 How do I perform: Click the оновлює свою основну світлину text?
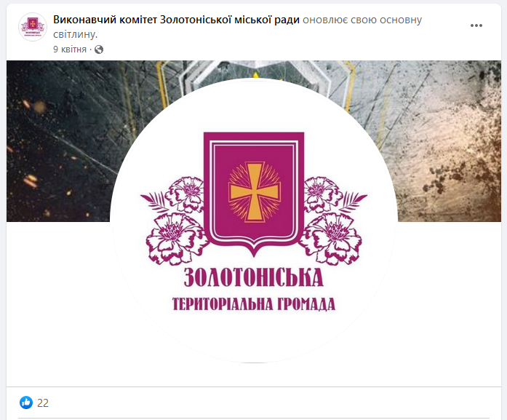point(238,27)
